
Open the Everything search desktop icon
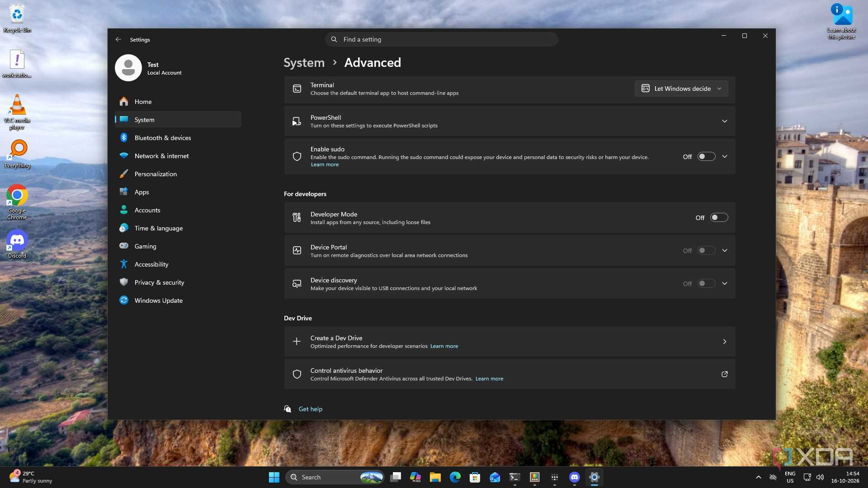pyautogui.click(x=17, y=154)
